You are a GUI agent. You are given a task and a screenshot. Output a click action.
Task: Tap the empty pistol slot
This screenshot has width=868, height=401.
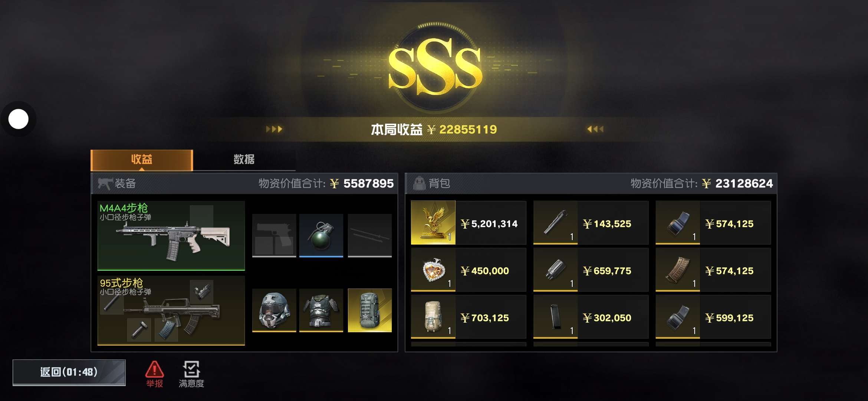pos(274,235)
